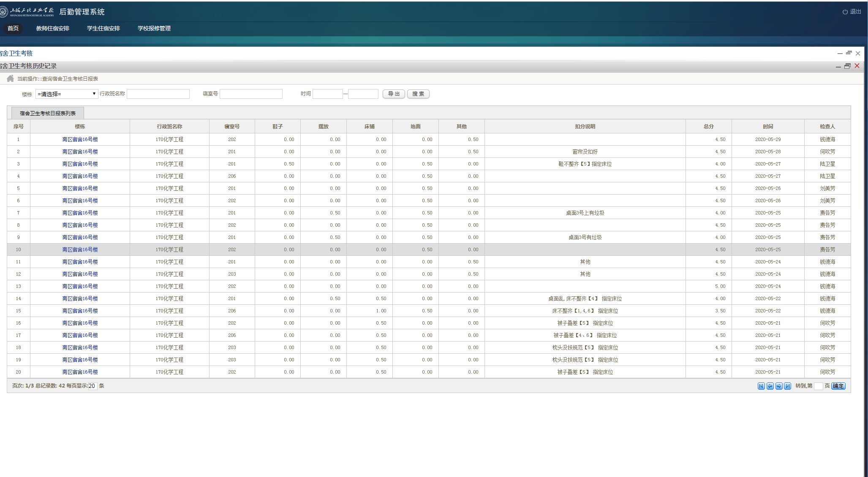The width and height of the screenshot is (868, 477).
Task: Go to the next page arrow
Action: tap(779, 386)
